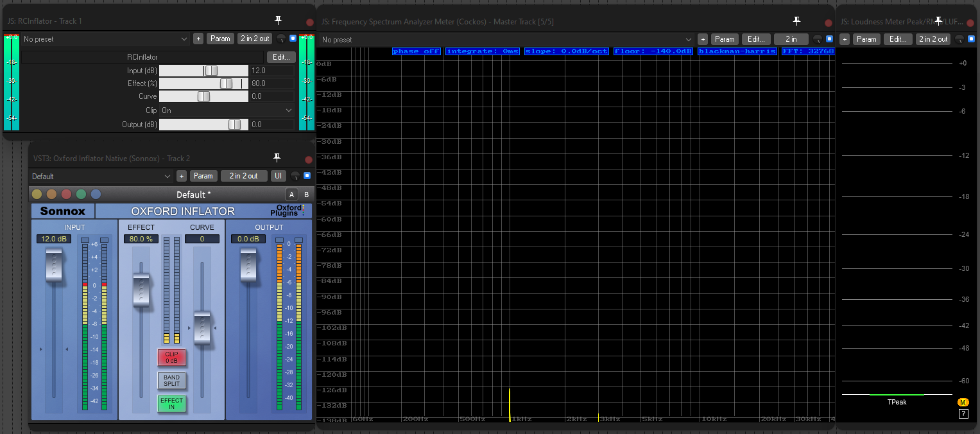The image size is (980, 434).
Task: Click the Edit... button in Spectrum Analyzer
Action: (x=755, y=39)
